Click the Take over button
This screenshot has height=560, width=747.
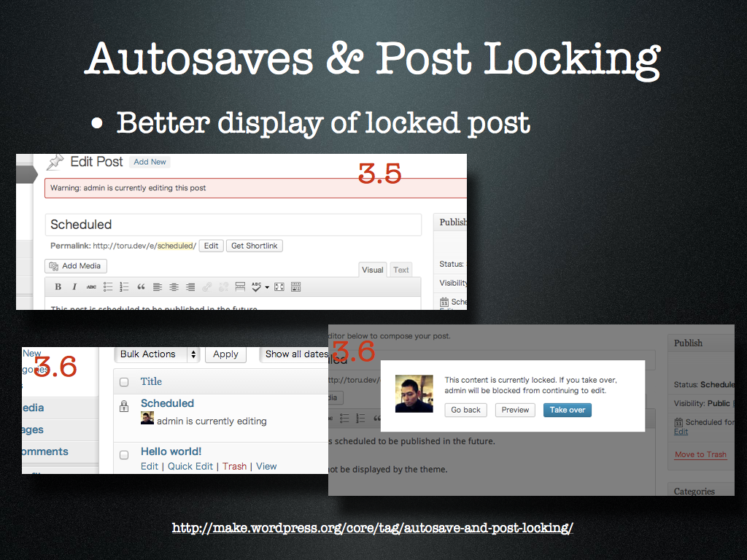click(x=568, y=410)
